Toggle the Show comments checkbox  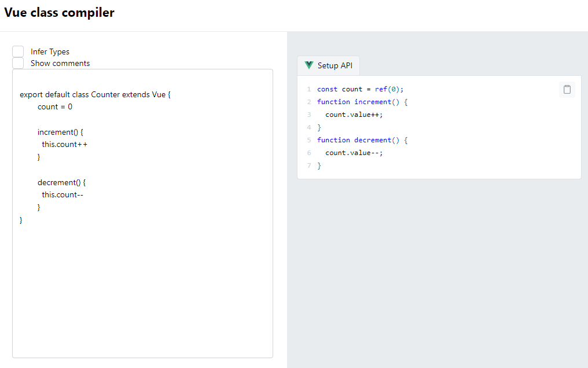pos(18,63)
